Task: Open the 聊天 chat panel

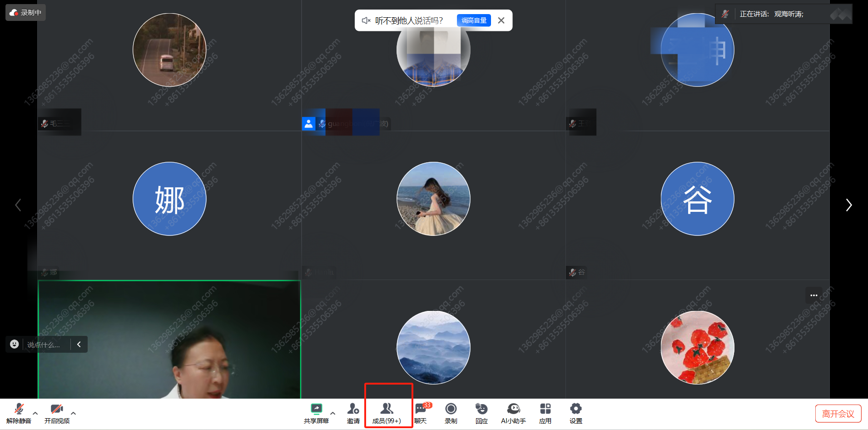Action: (x=421, y=413)
